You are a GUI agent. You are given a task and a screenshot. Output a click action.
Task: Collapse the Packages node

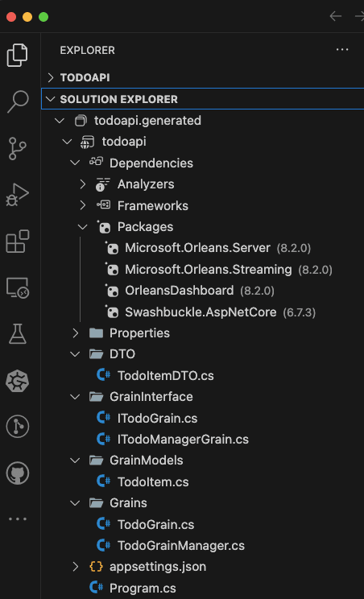tap(82, 227)
